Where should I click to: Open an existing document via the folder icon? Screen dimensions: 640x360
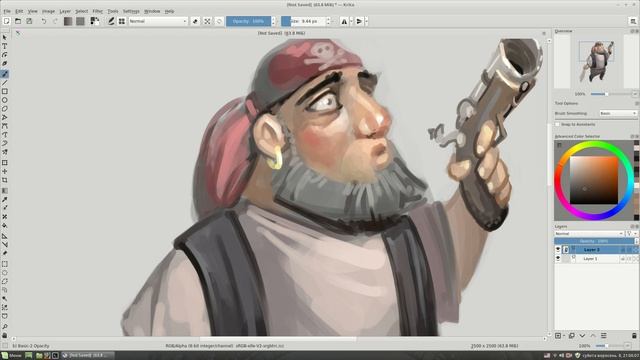[18, 21]
